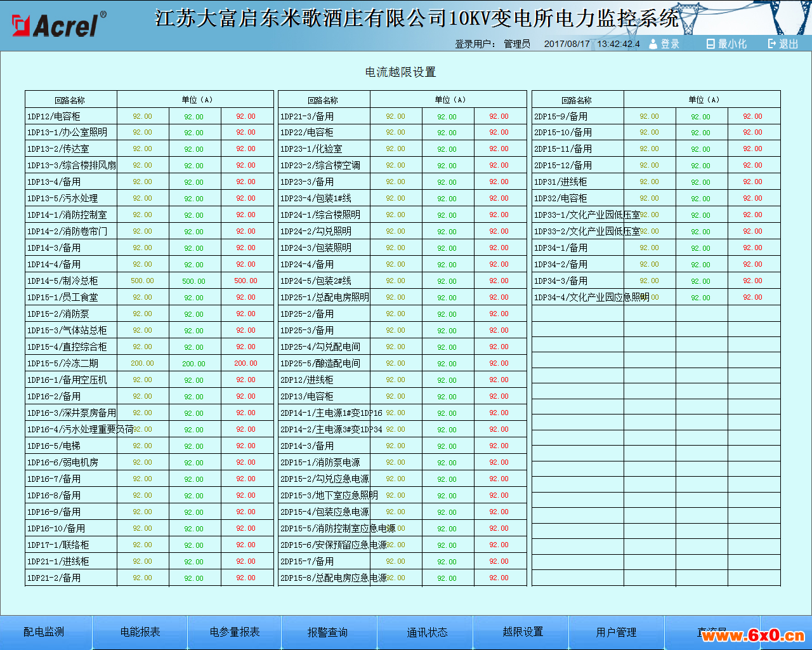Click the 登录 user icon
Image resolution: width=812 pixels, height=650 pixels.
(x=653, y=44)
